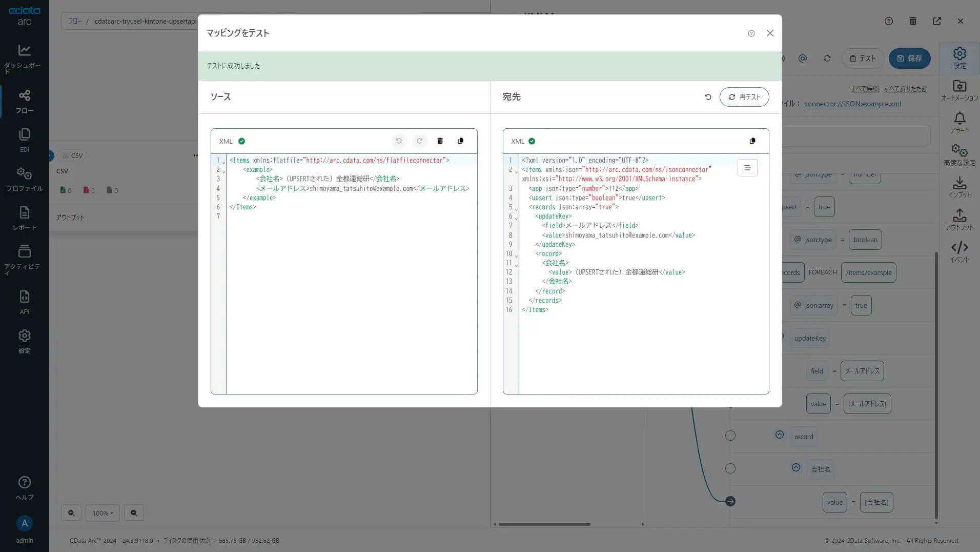This screenshot has height=552, width=980.
Task: Open the Input (インプット) tab
Action: point(959,187)
